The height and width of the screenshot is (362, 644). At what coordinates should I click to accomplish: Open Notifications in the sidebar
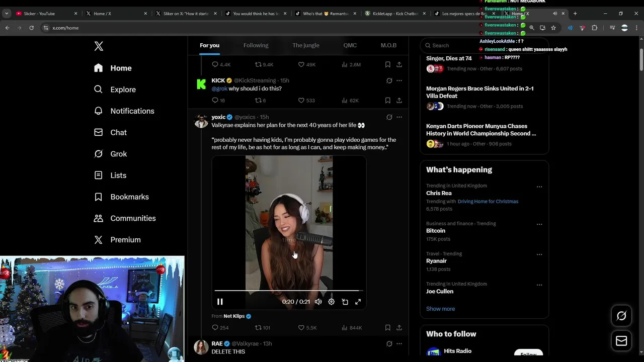click(124, 111)
